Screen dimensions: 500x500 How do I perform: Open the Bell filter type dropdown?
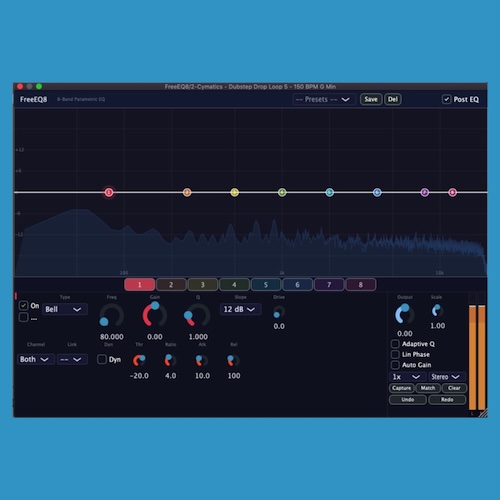[65, 309]
